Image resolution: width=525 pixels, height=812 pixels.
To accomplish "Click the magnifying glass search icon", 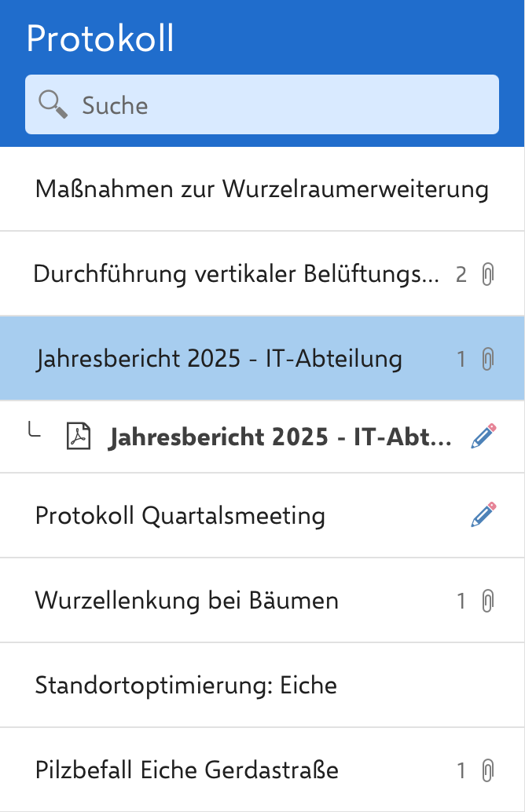I will 53,104.
